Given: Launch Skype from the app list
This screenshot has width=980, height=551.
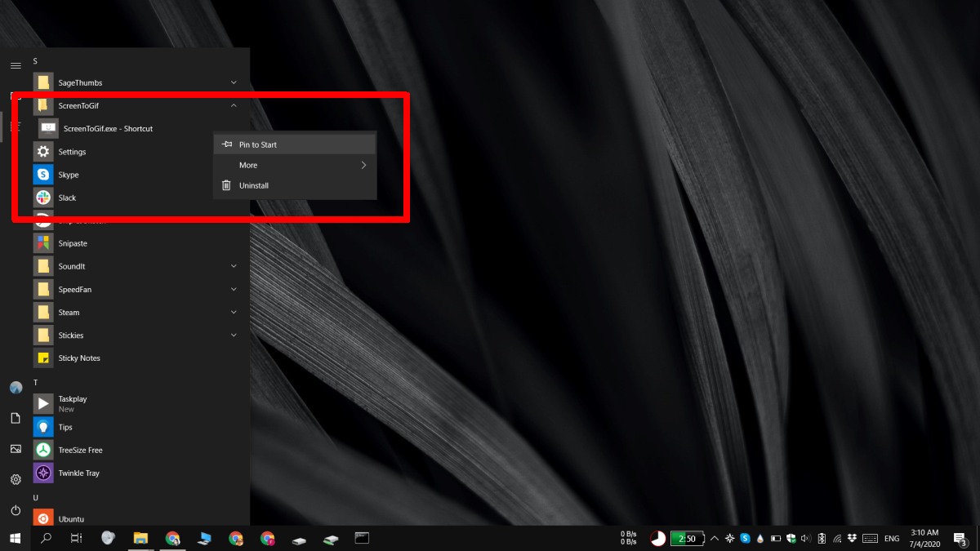Looking at the screenshot, I should coord(139,175).
